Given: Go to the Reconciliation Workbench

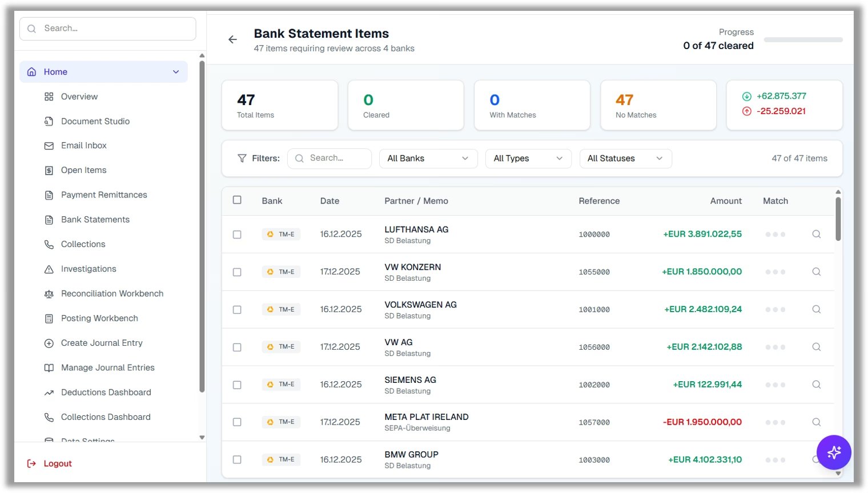Looking at the screenshot, I should click(112, 293).
